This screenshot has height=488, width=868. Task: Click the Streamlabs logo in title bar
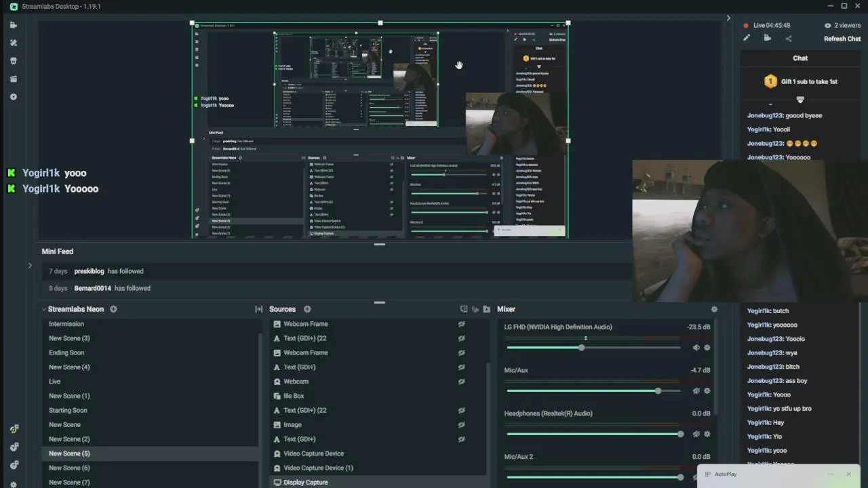14,6
